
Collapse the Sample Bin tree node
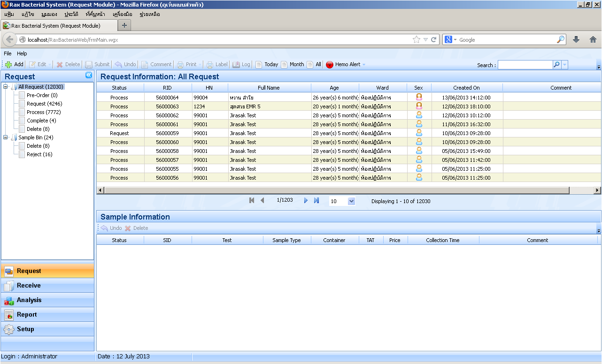coord(6,137)
